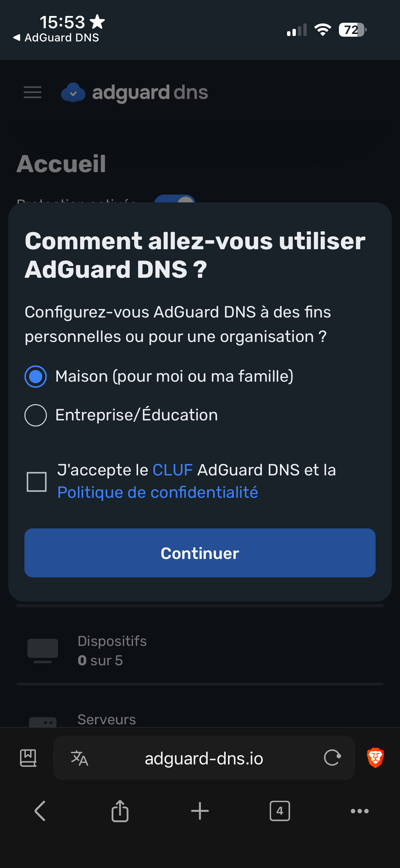Check the CLUF acceptance checkbox

point(36,481)
